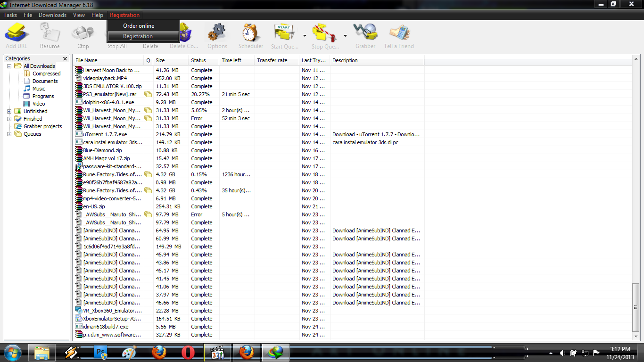644x362 pixels.
Task: Expand the Finished tree node
Action: pyautogui.click(x=9, y=119)
